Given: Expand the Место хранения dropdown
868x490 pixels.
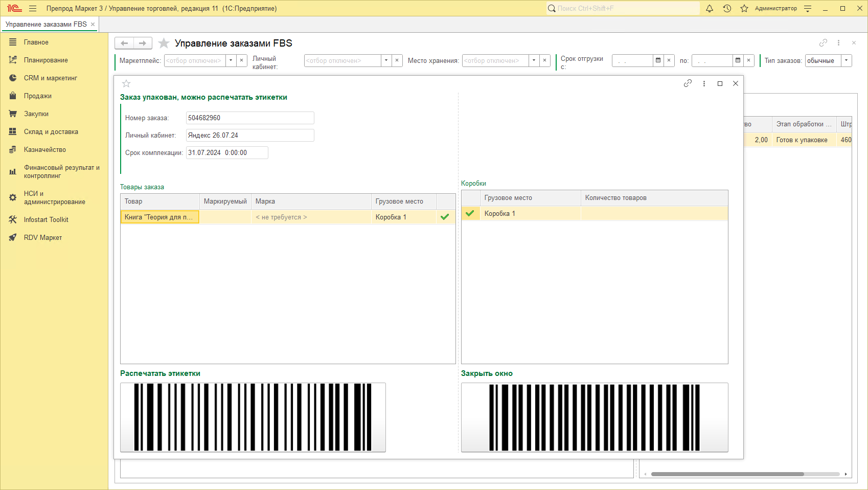Looking at the screenshot, I should click(534, 60).
